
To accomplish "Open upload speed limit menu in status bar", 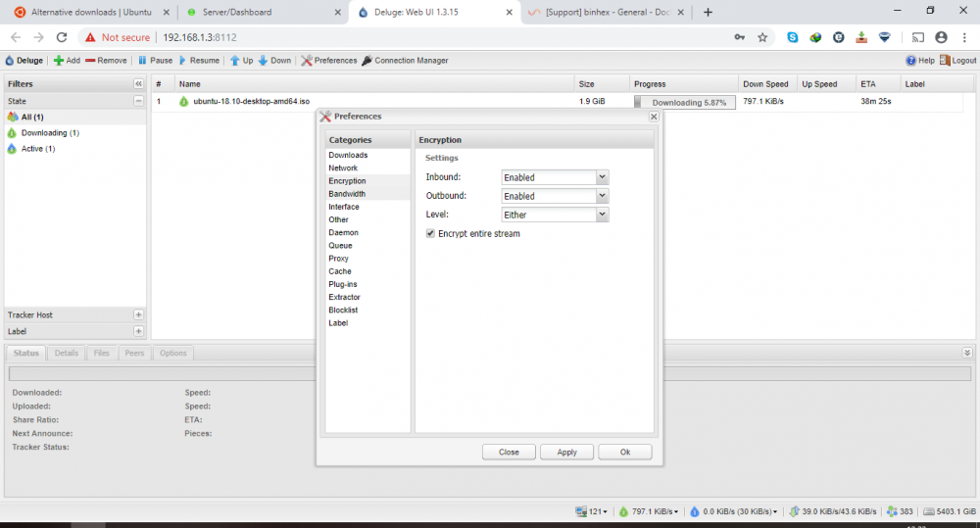I will [x=734, y=511].
